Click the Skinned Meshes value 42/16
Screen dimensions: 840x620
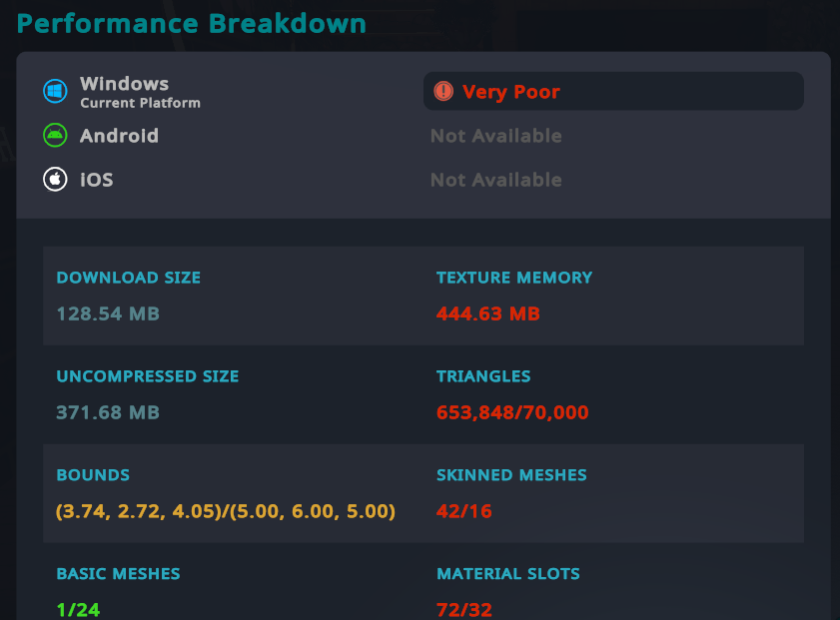(463, 511)
